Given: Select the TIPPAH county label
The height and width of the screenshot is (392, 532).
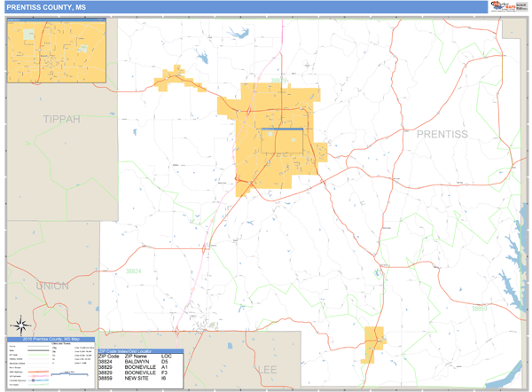Looking at the screenshot, I should [x=60, y=119].
